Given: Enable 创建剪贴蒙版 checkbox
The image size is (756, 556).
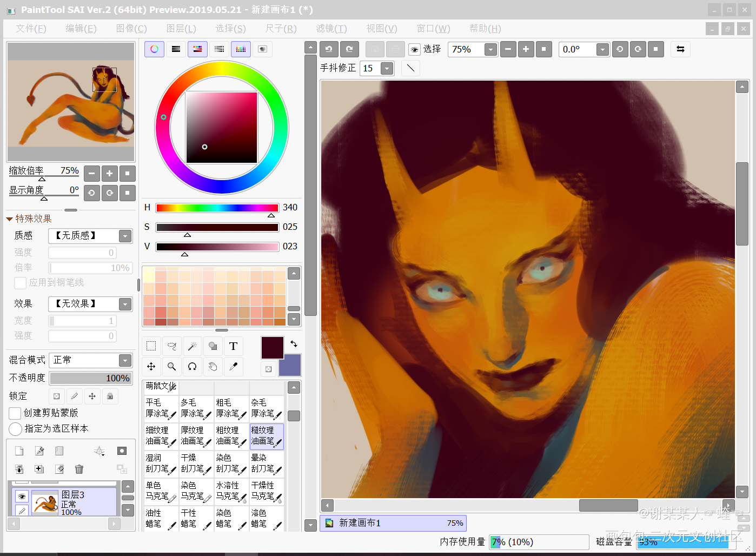Looking at the screenshot, I should 15,413.
